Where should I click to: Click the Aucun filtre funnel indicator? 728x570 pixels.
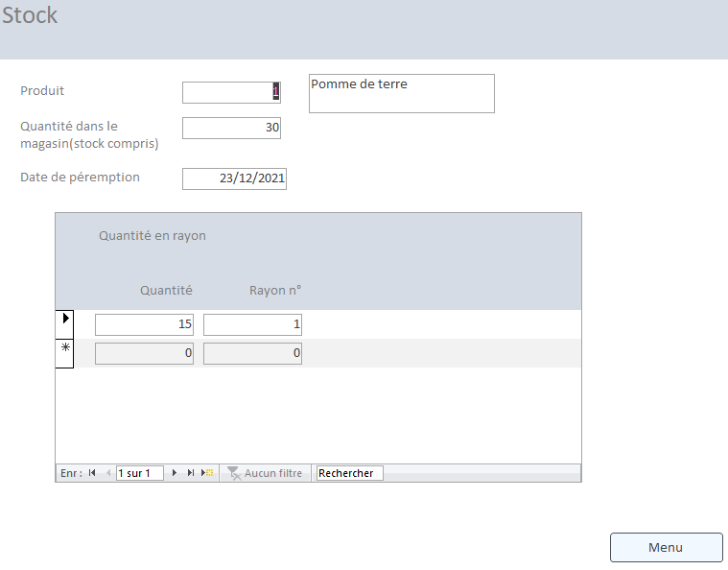[265, 473]
